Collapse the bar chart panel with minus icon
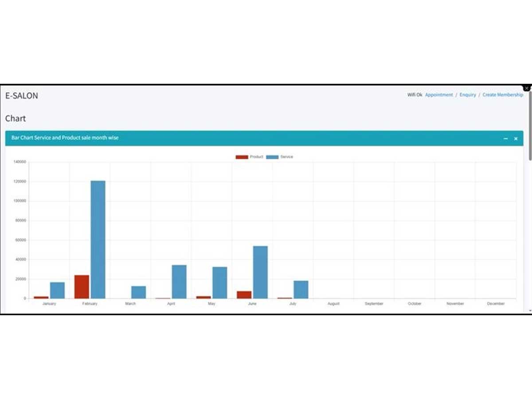The image size is (532, 399). point(506,139)
